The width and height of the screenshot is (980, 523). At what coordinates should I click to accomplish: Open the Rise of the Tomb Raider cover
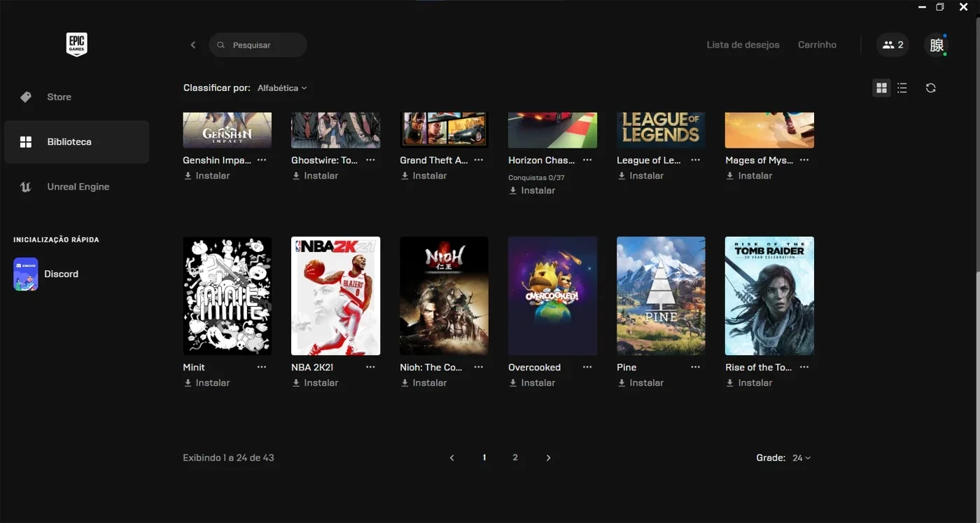(770, 296)
